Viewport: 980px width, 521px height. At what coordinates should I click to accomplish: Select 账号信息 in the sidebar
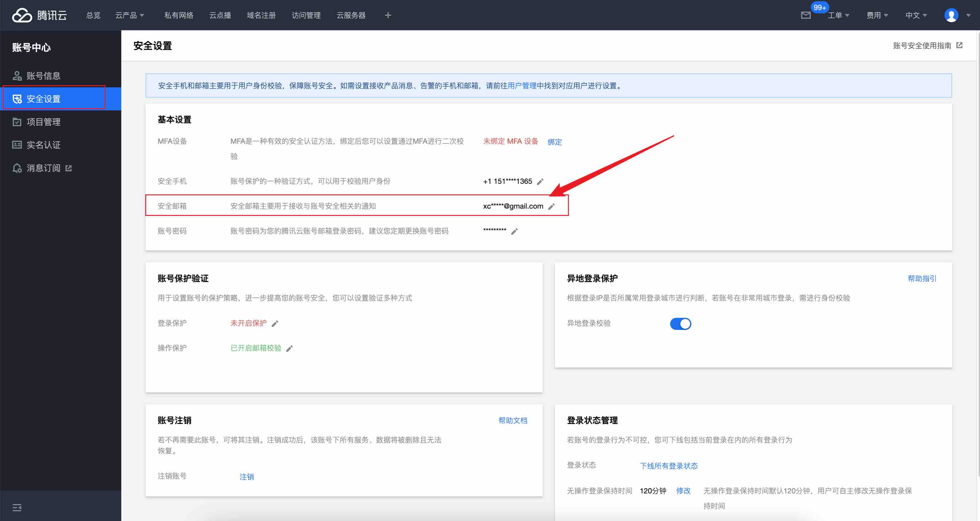click(x=60, y=76)
